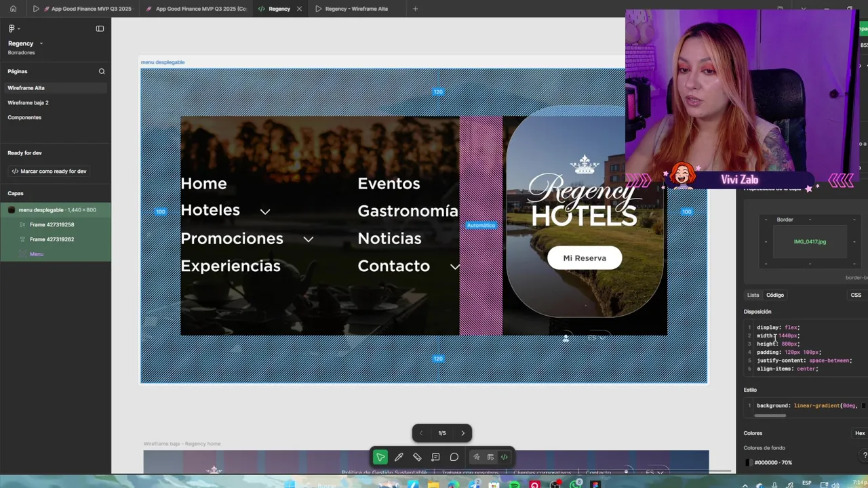Click the Noticias text on canvas

[x=389, y=239]
